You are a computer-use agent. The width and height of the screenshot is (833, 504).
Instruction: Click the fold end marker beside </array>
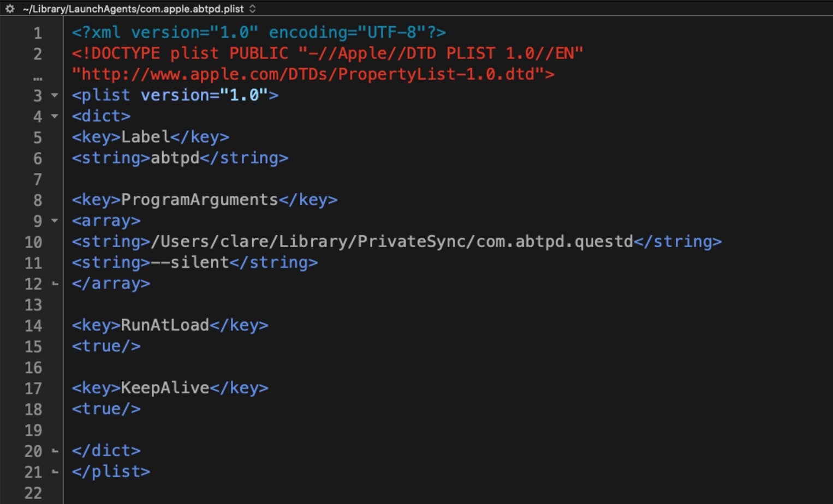click(x=55, y=284)
